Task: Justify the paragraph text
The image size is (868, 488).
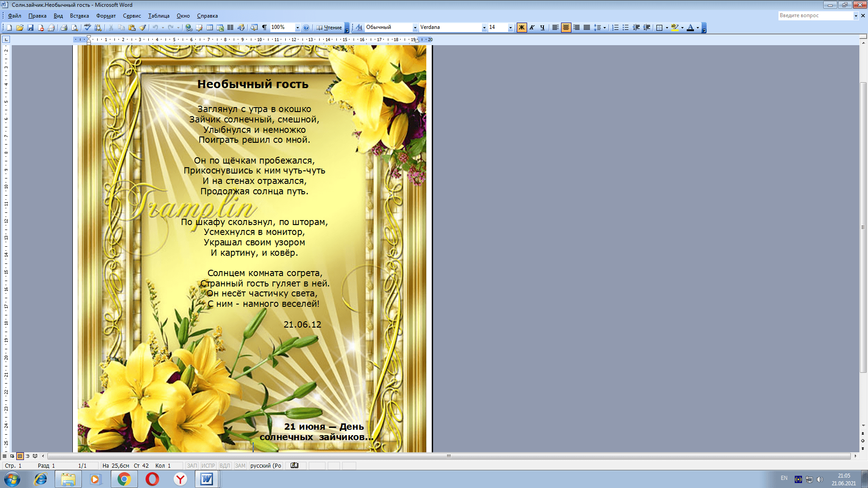Action: [x=587, y=28]
